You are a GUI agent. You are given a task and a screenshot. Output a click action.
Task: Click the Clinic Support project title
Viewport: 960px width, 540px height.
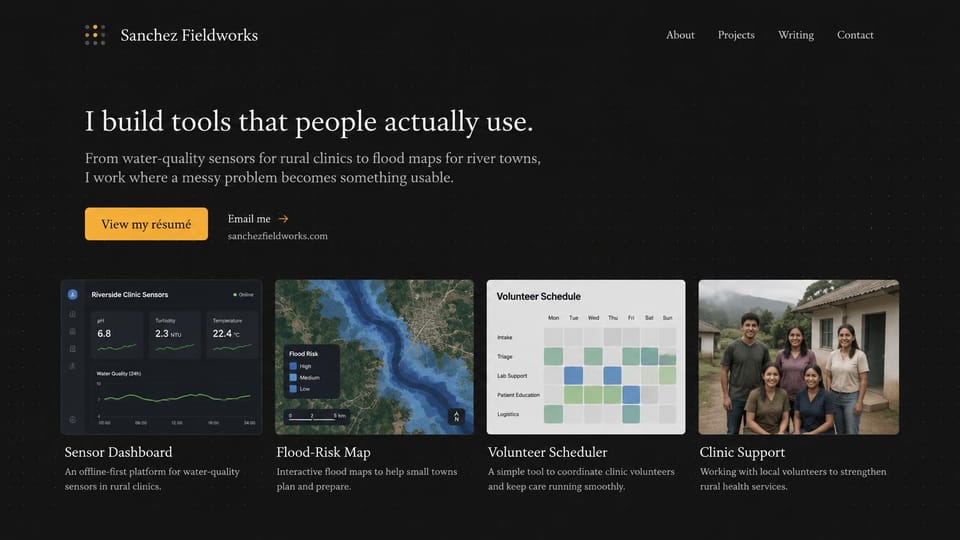pos(742,452)
